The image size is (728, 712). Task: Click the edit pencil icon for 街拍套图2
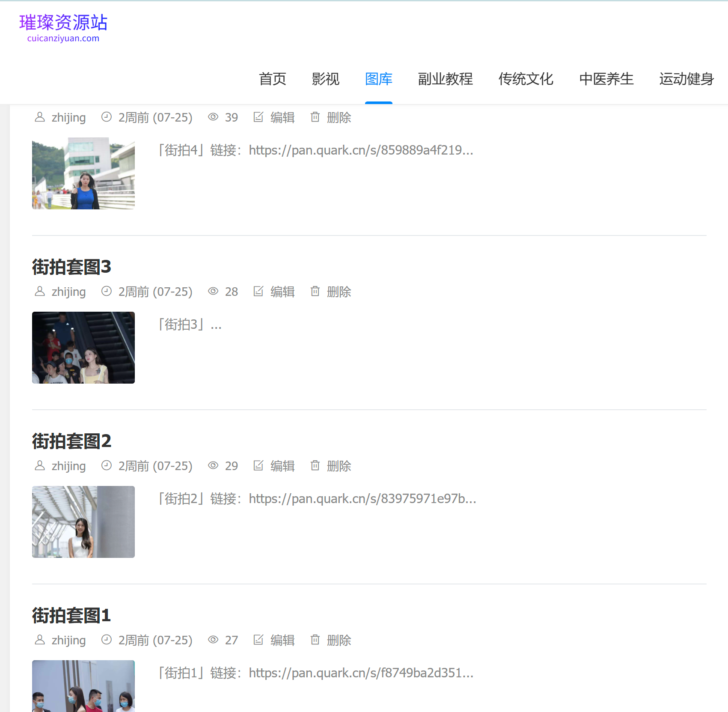pos(259,466)
